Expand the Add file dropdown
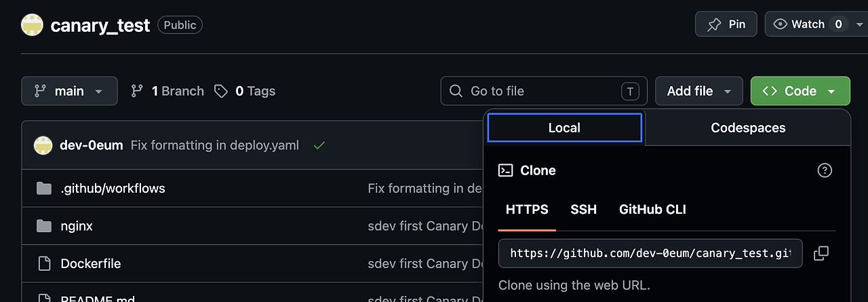This screenshot has width=868, height=302. point(700,91)
